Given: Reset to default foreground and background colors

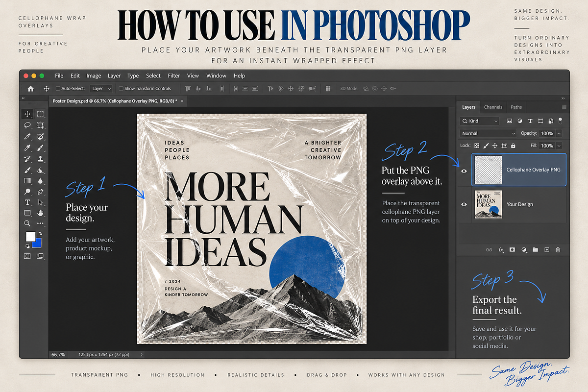Looking at the screenshot, I should [27, 245].
